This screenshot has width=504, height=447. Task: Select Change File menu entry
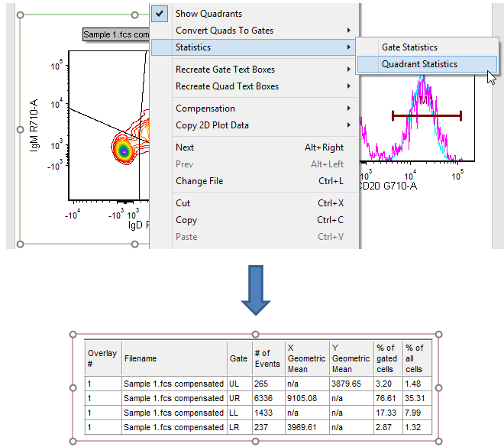pos(201,181)
